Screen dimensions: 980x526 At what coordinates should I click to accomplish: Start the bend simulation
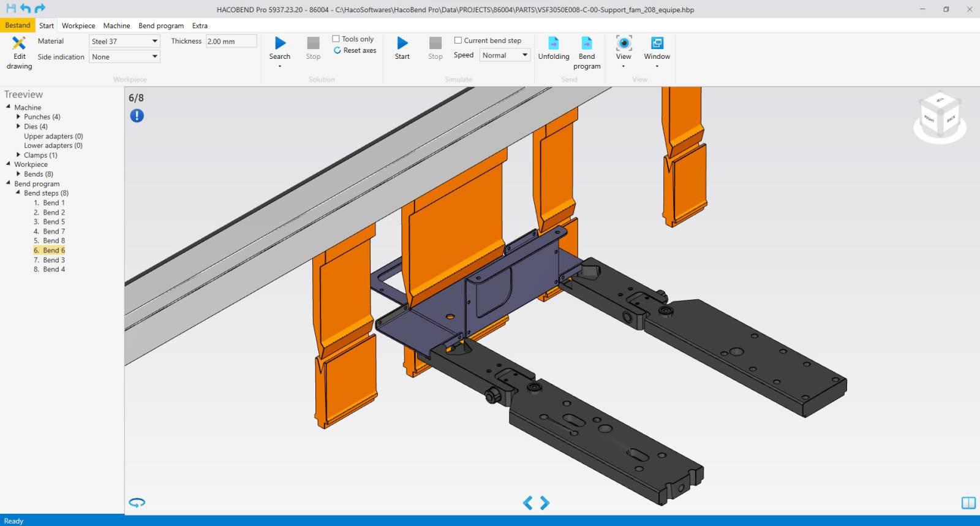[402, 43]
